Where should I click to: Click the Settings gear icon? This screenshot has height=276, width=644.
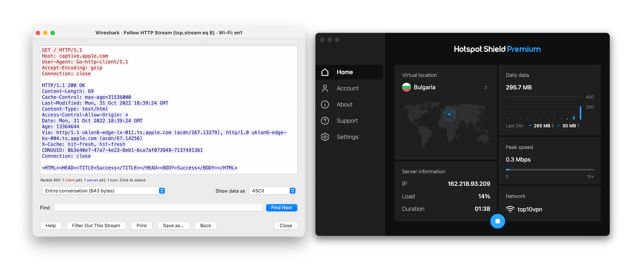[x=325, y=137]
